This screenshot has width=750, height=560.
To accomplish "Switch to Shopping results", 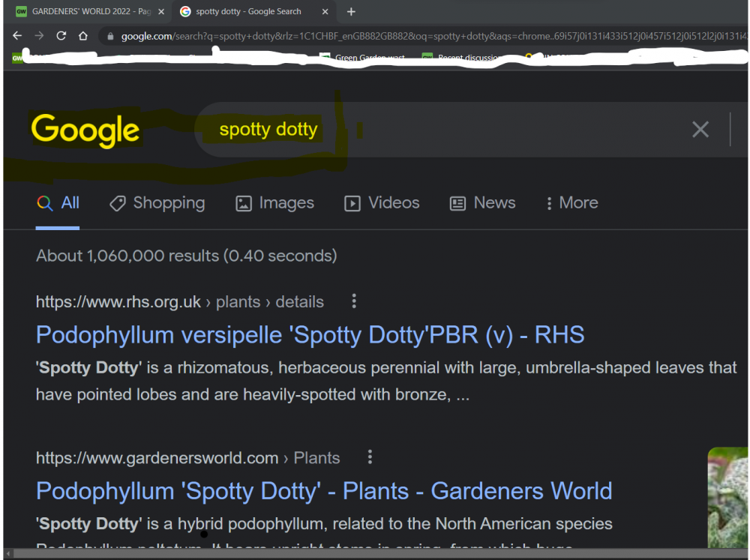I will coord(157,202).
